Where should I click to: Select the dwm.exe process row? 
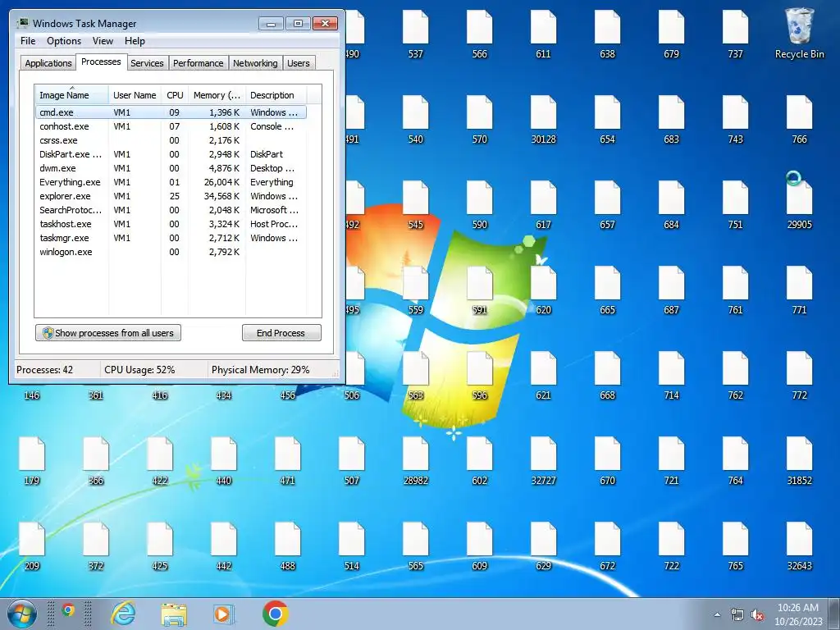[x=171, y=168]
